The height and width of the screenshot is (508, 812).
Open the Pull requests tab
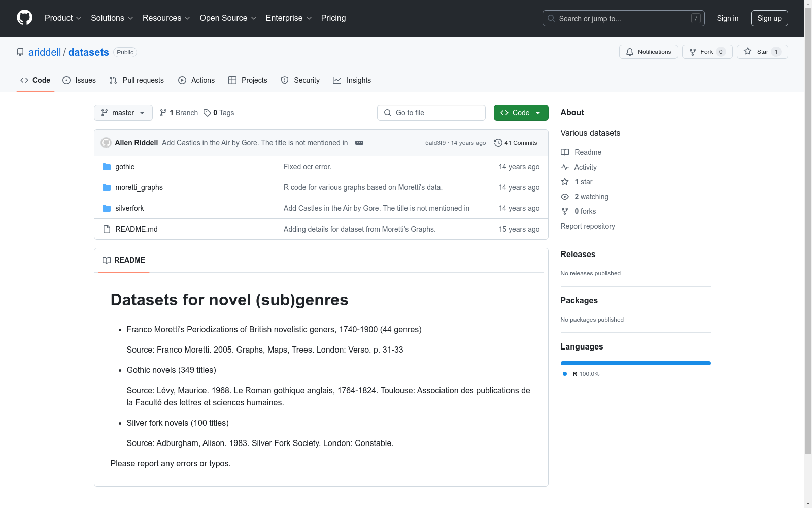(x=137, y=80)
